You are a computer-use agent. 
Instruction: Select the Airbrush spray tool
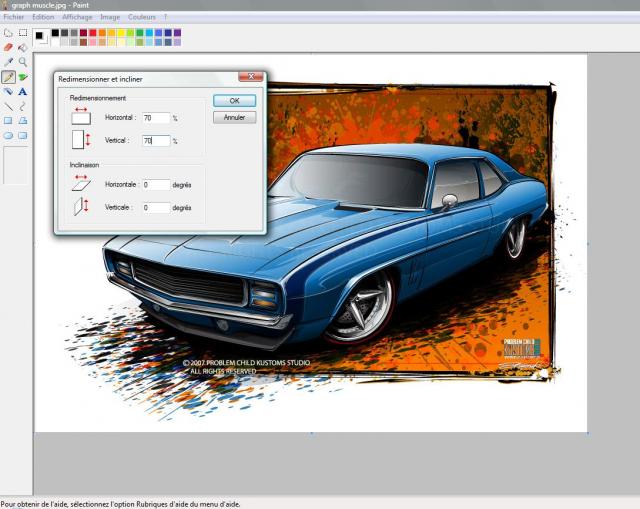[8, 91]
